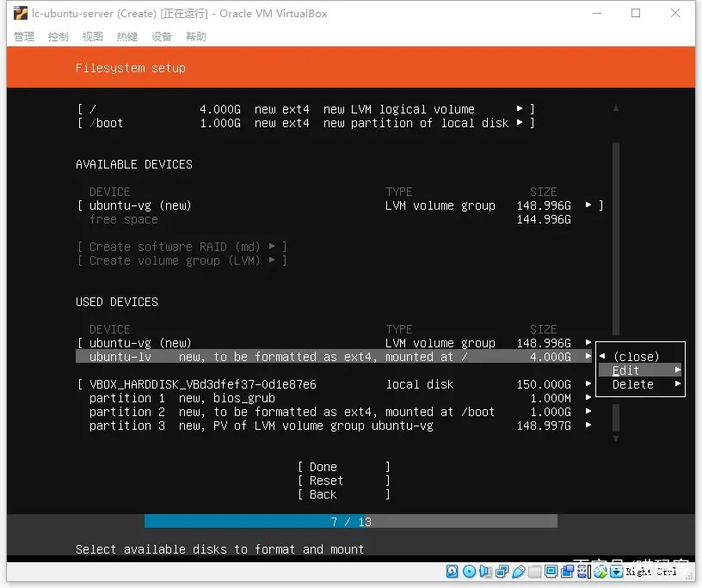Click the network adapters status icon

pyautogui.click(x=502, y=572)
